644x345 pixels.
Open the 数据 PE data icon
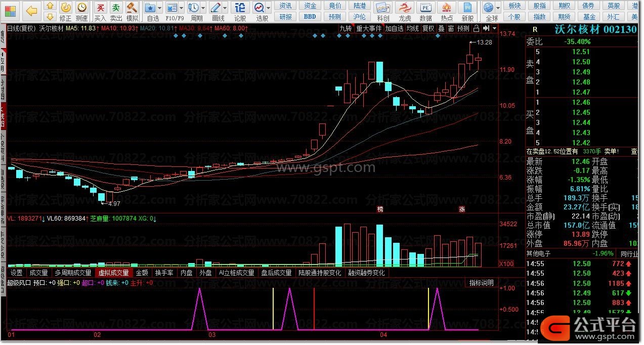click(x=426, y=11)
